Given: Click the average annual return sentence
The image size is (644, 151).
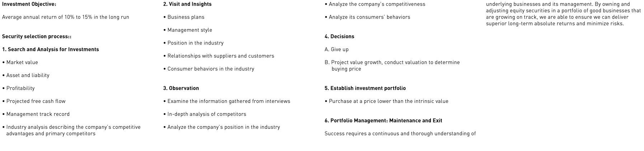Looking at the screenshot, I should pyautogui.click(x=66, y=17).
